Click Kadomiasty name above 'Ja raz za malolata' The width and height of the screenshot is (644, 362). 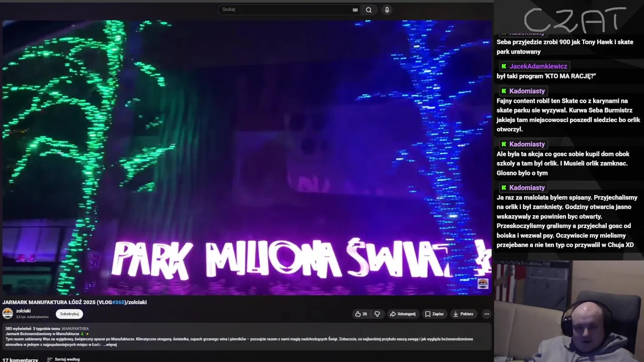[x=527, y=188]
